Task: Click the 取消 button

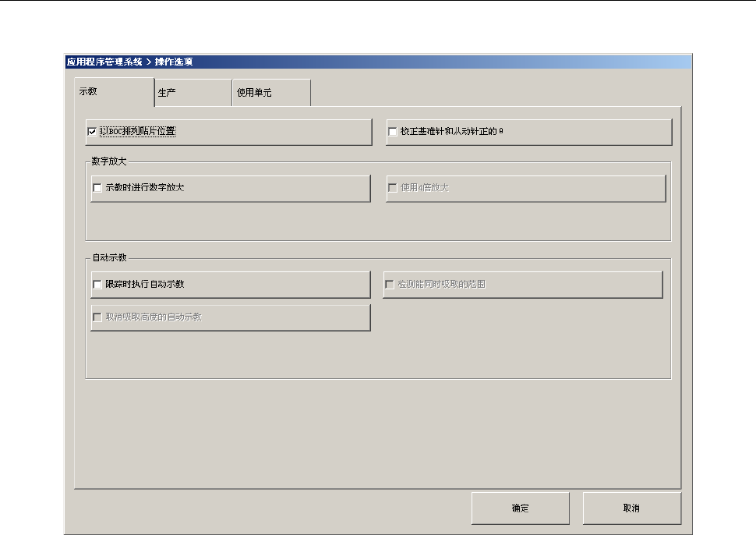Action: tap(631, 508)
